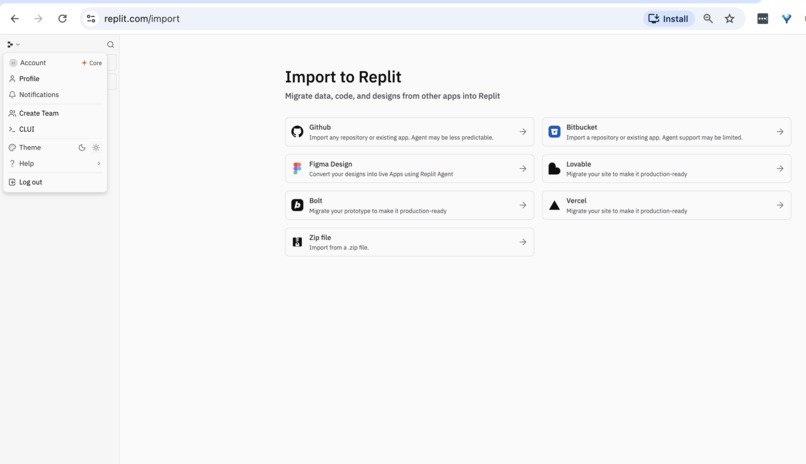Screen dimensions: 806x464
Task: Click the arrow on the Vercel card
Action: (780, 205)
